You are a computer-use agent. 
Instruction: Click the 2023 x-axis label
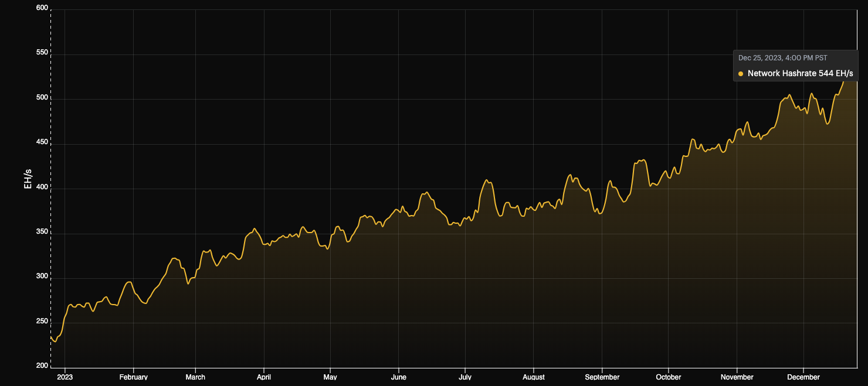point(65,377)
